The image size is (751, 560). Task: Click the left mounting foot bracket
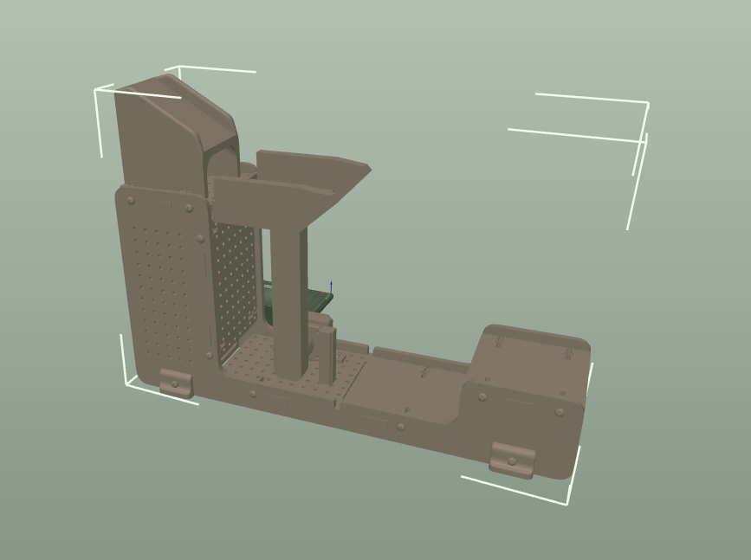pos(176,382)
